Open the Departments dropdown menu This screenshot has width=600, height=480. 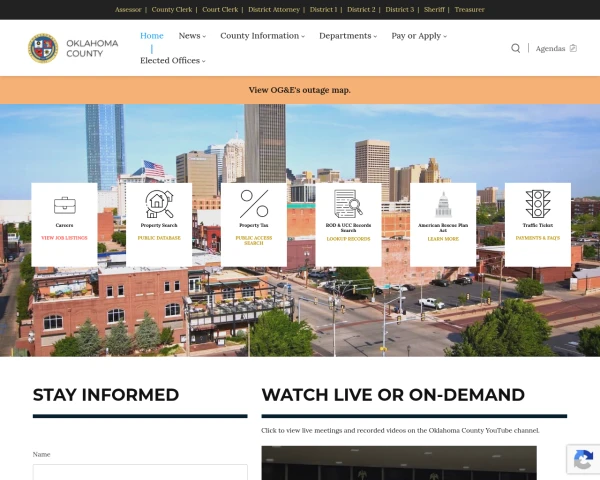pos(348,36)
